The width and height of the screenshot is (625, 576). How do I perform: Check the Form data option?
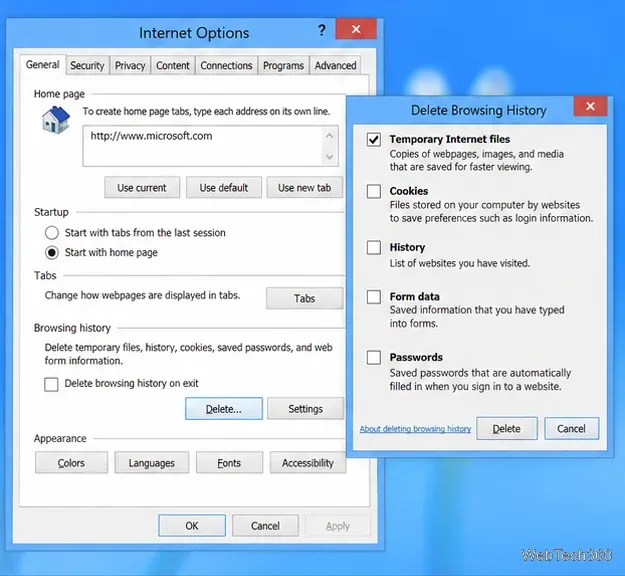coord(374,297)
